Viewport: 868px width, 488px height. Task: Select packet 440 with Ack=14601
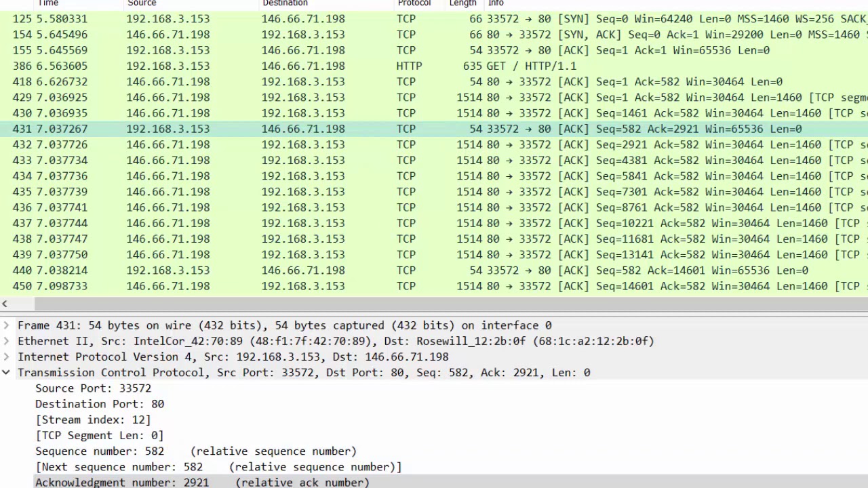tap(434, 270)
